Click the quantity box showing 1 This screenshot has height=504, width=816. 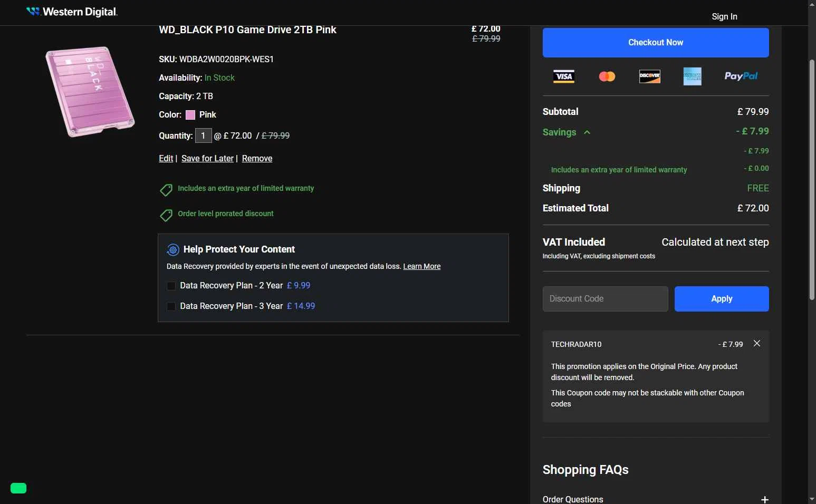[x=203, y=135]
